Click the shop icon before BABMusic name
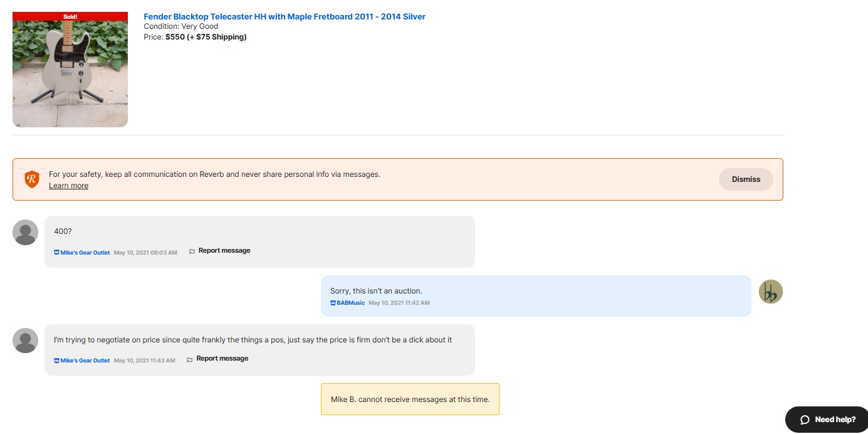This screenshot has width=868, height=434. (x=333, y=303)
